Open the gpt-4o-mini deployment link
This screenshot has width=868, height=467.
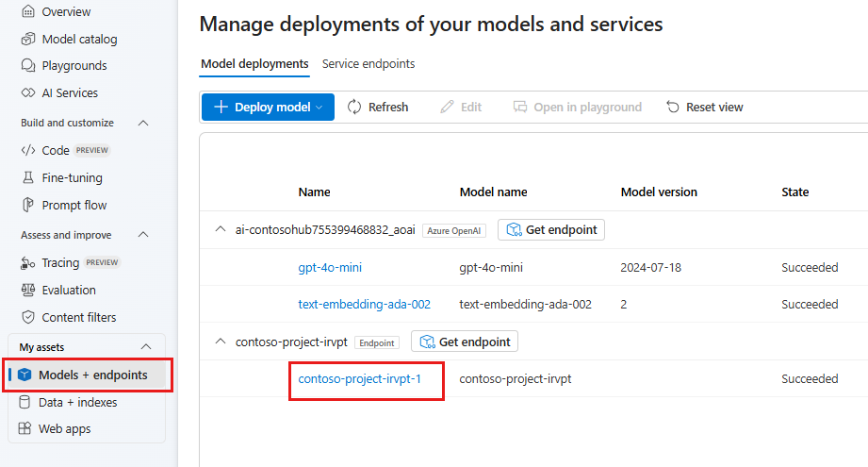330,268
